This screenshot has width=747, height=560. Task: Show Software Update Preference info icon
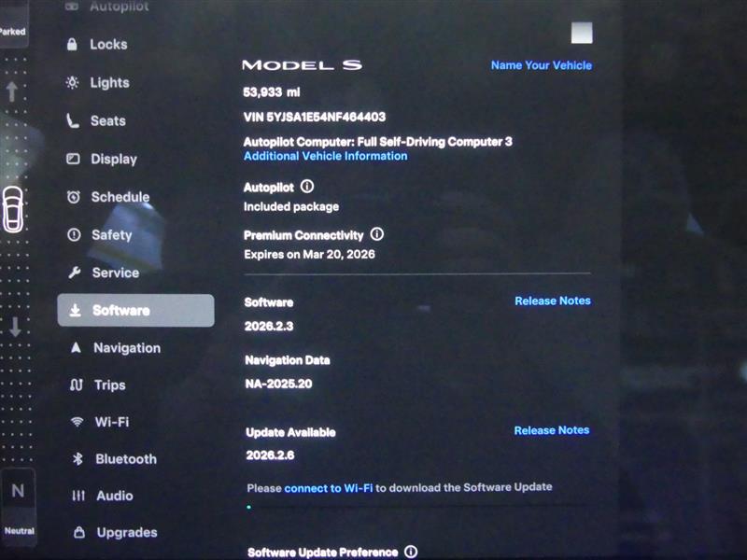click(x=411, y=552)
